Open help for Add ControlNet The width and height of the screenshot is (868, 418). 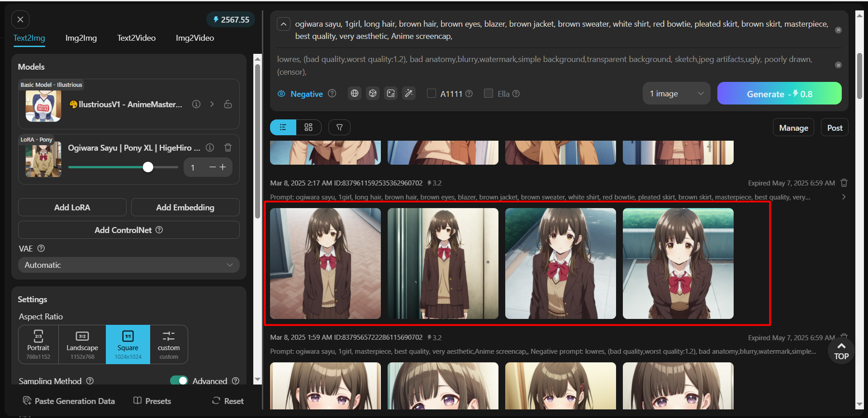tap(159, 230)
